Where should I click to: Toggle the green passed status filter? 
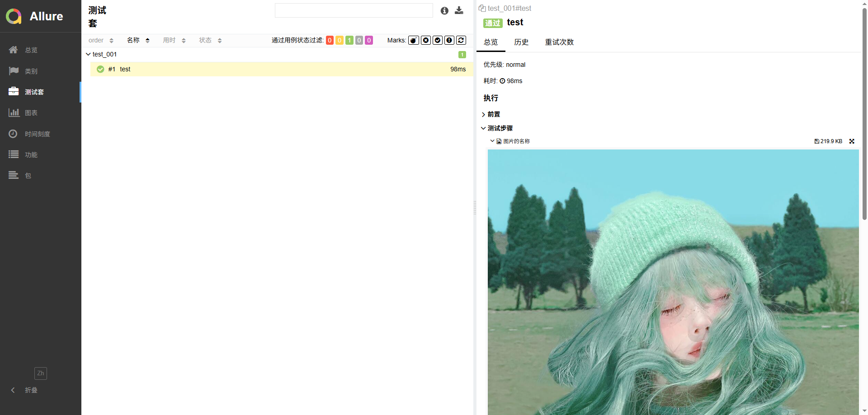[x=349, y=41]
